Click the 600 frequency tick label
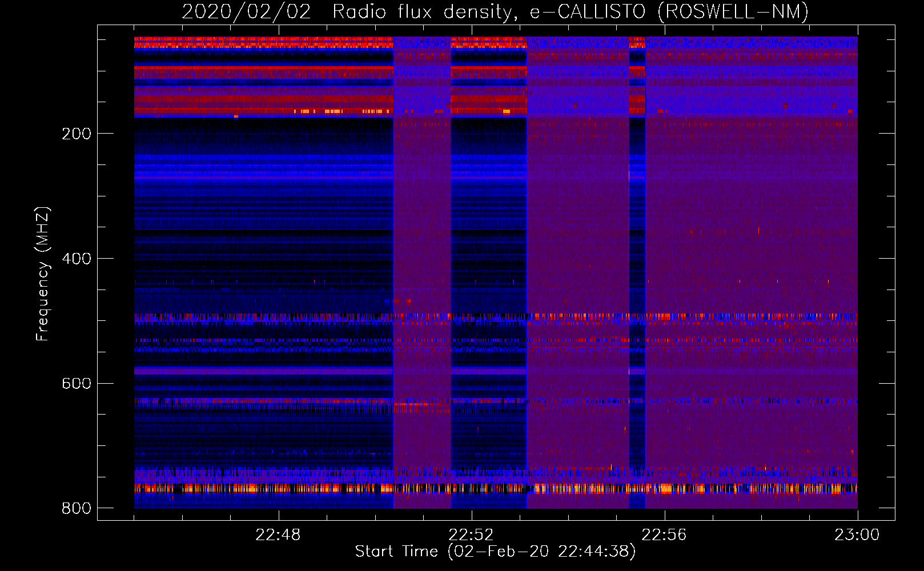 click(x=77, y=383)
